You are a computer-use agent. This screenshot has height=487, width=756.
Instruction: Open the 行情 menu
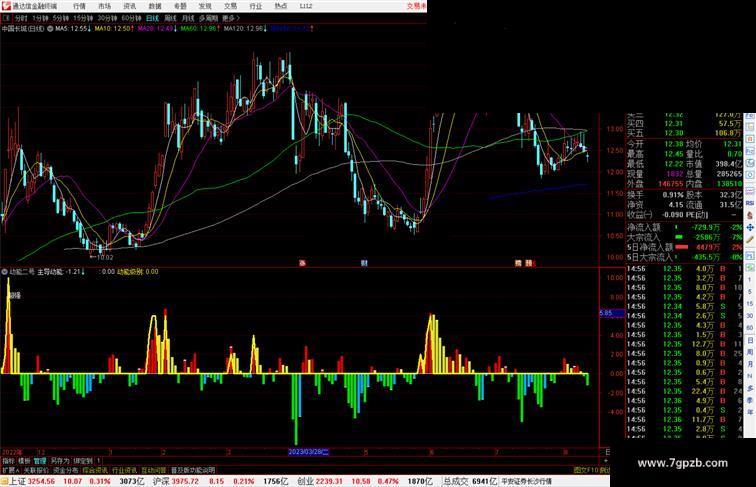(x=79, y=6)
